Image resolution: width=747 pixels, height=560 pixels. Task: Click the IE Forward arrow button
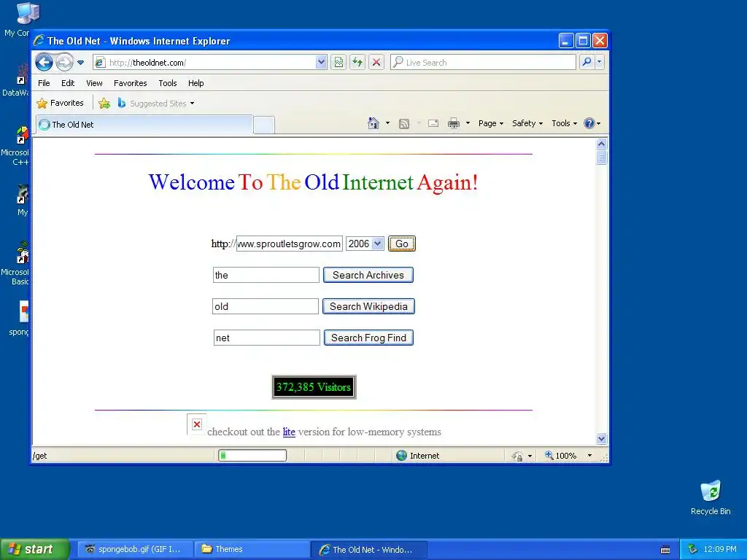[64, 63]
